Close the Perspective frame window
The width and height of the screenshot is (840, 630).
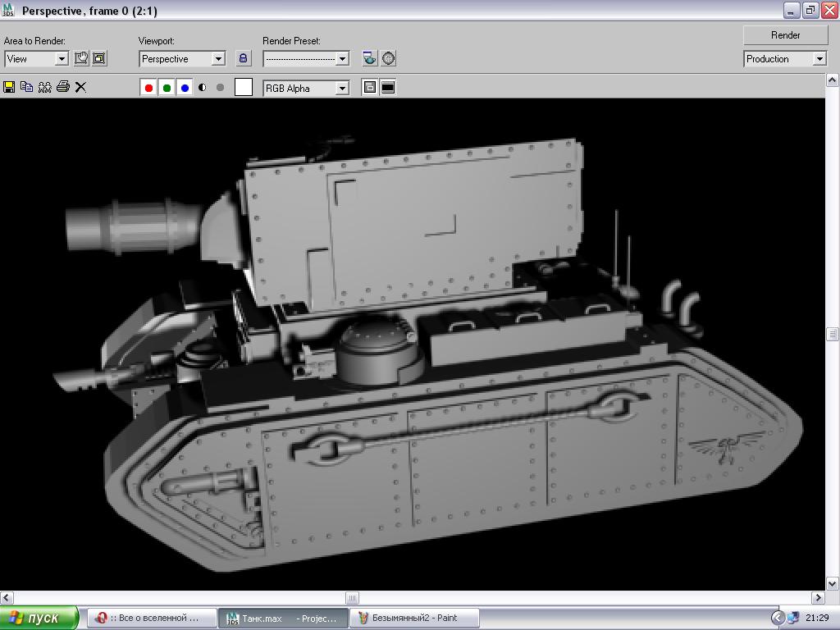click(x=829, y=10)
